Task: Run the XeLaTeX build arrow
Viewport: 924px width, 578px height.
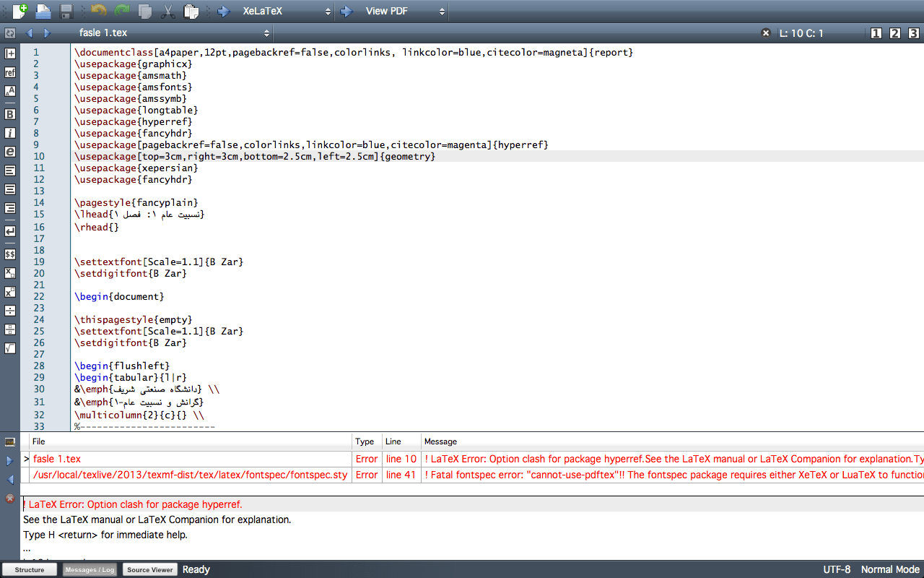Action: (225, 11)
